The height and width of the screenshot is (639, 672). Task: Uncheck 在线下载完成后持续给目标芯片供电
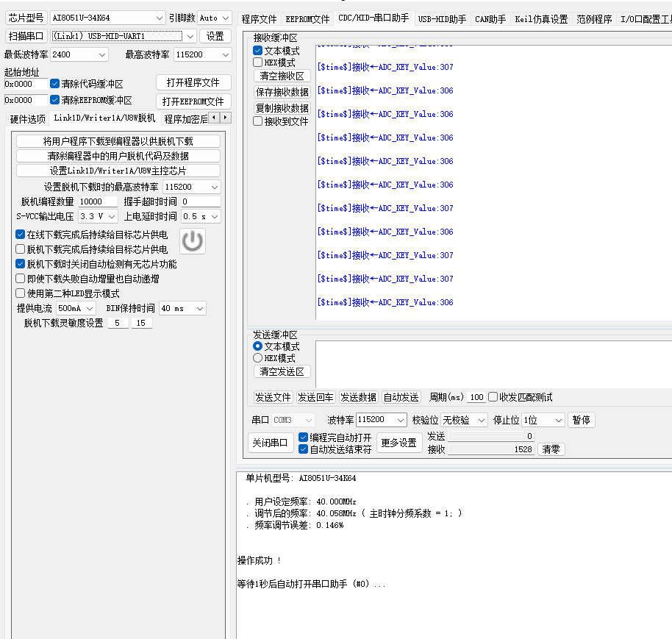coord(20,235)
